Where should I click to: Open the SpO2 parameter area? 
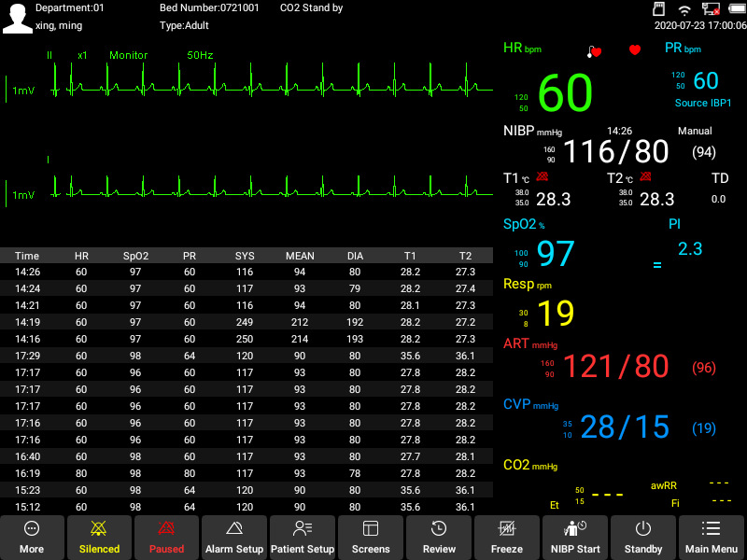pos(555,253)
